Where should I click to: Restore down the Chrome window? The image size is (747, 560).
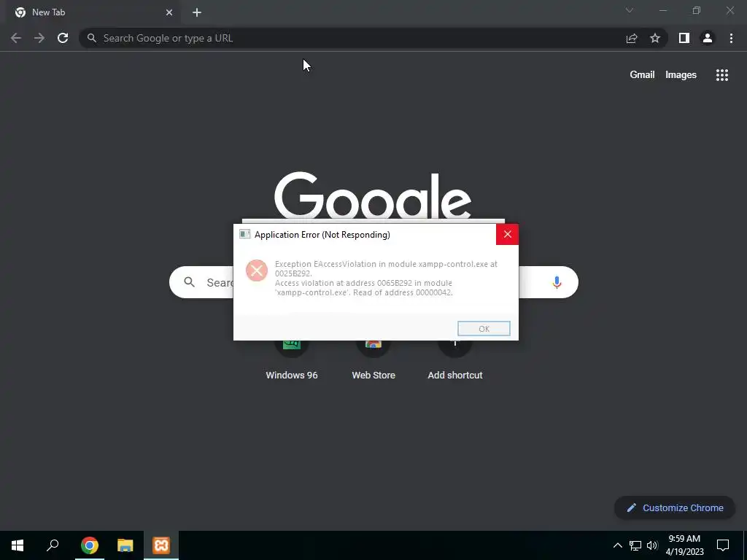click(x=697, y=10)
